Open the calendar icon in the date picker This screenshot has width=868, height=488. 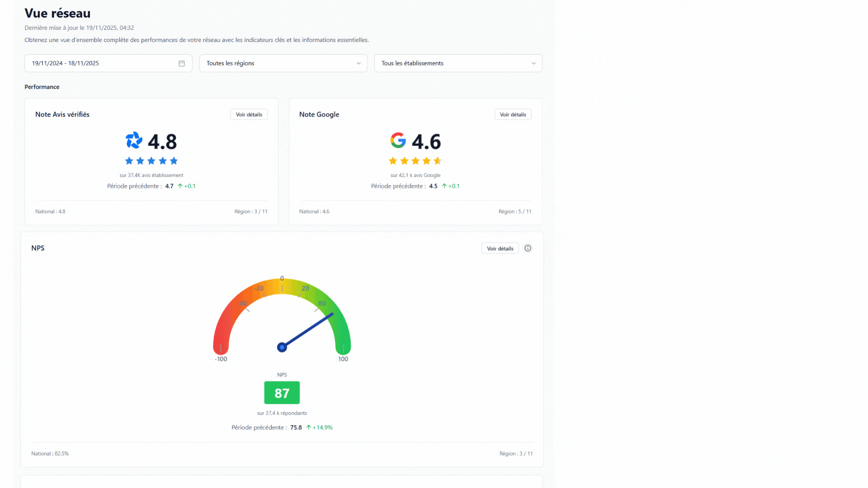click(x=182, y=63)
